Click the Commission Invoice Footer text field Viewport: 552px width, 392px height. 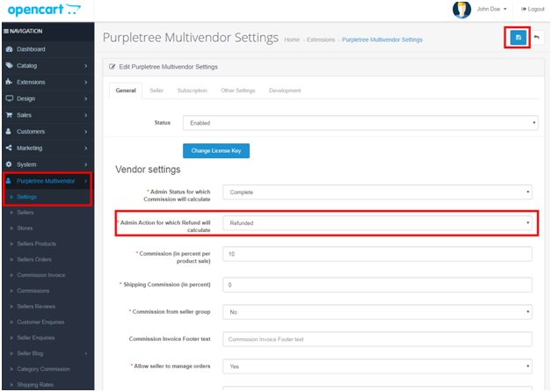tap(377, 339)
